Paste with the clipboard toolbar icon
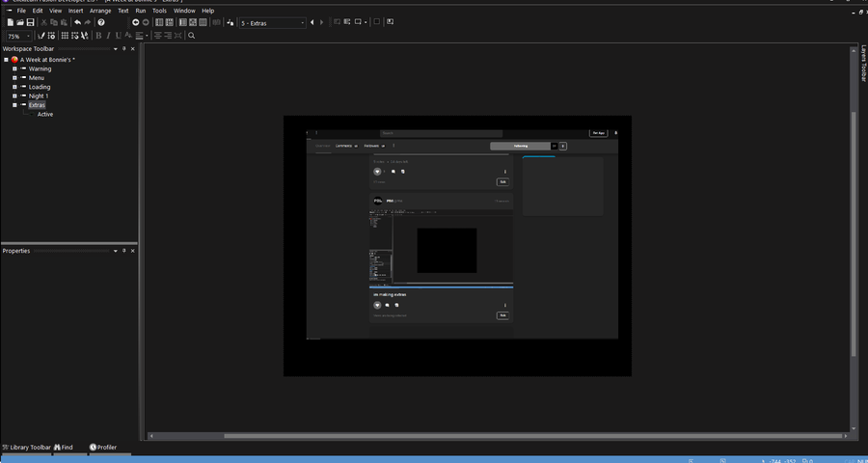 pyautogui.click(x=64, y=22)
